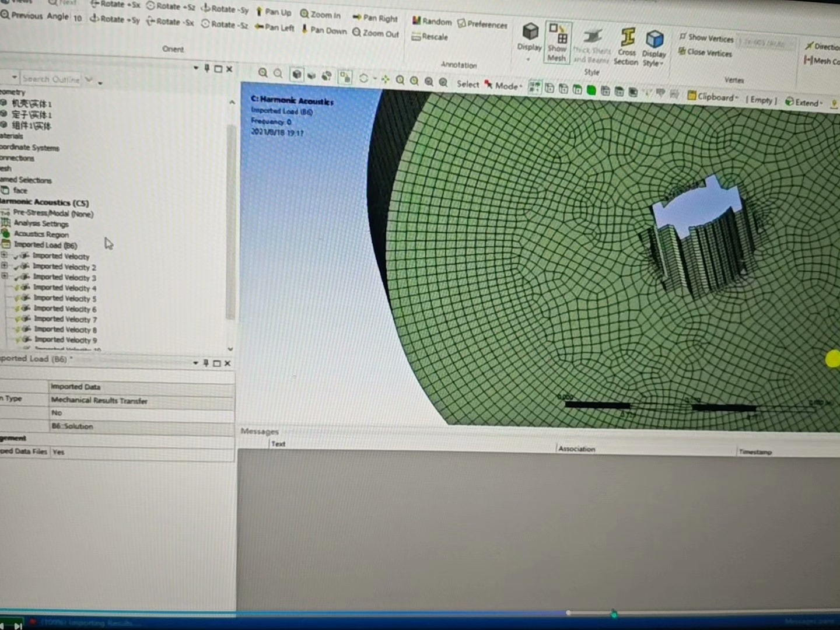This screenshot has width=840, height=630.
Task: Click the Zoom In magnifier toolbar icon
Action: coord(320,14)
